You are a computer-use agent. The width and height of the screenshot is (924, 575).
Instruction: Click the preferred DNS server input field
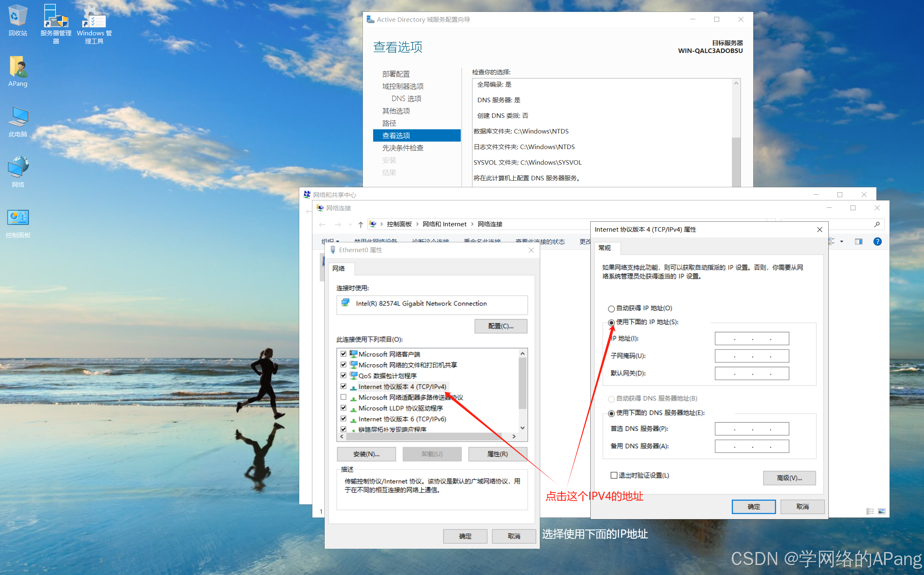pyautogui.click(x=752, y=429)
